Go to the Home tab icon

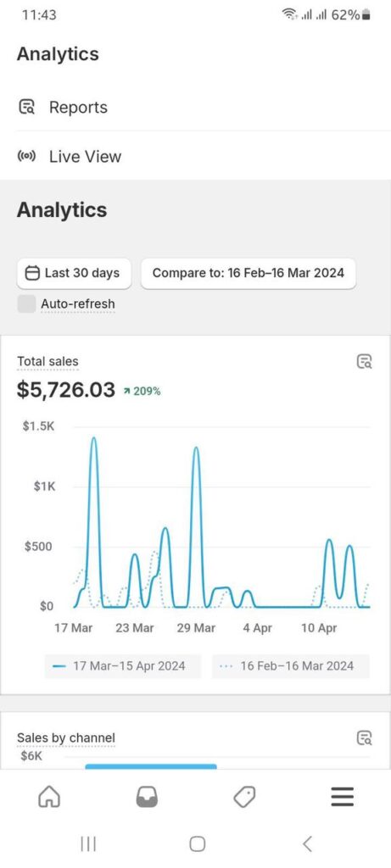tap(48, 797)
